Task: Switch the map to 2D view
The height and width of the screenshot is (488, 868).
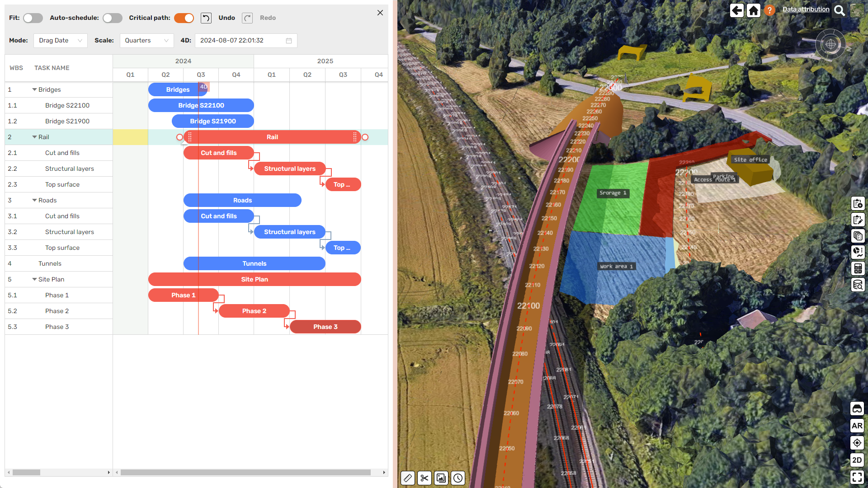Action: tap(857, 460)
